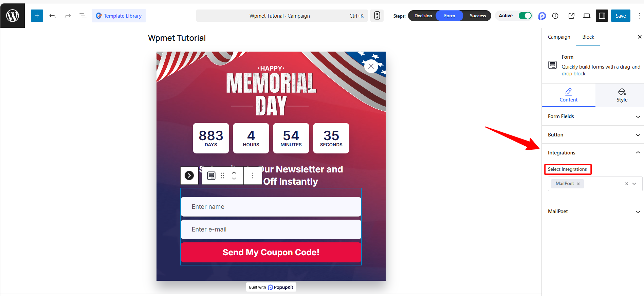Image resolution: width=644 pixels, height=296 pixels.
Task: Open the document overview list icon
Action: click(x=83, y=16)
